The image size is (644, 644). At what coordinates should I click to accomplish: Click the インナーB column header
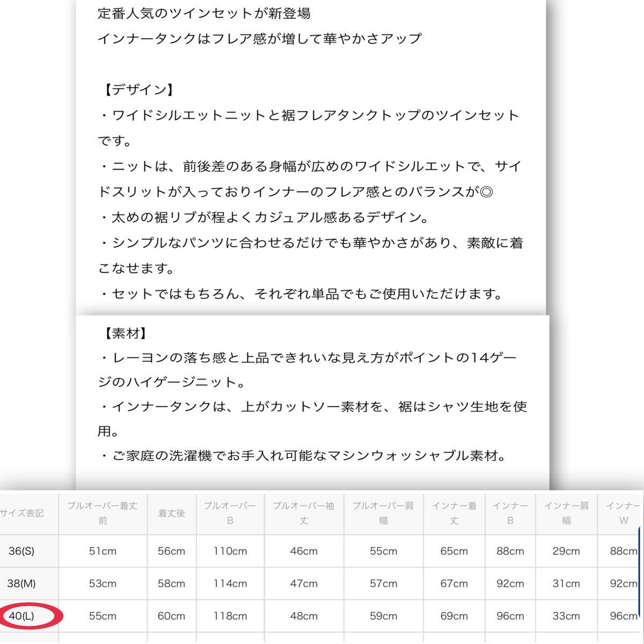pos(510,513)
